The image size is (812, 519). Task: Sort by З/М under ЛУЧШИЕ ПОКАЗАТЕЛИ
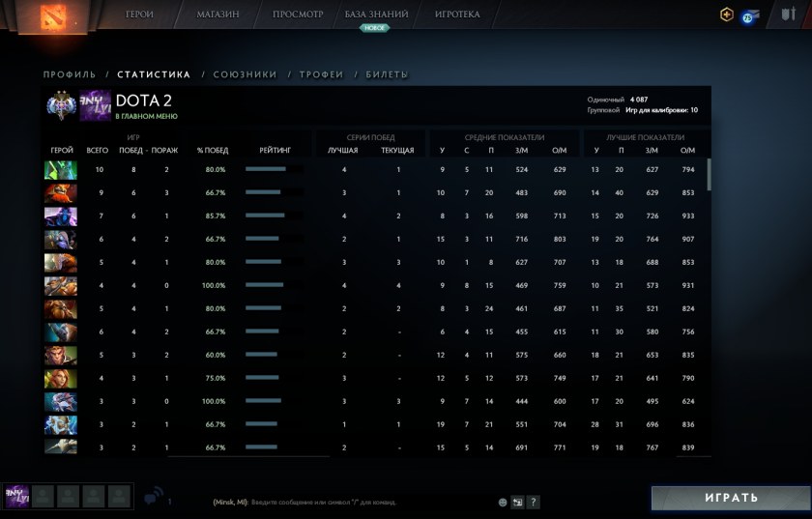pyautogui.click(x=652, y=150)
